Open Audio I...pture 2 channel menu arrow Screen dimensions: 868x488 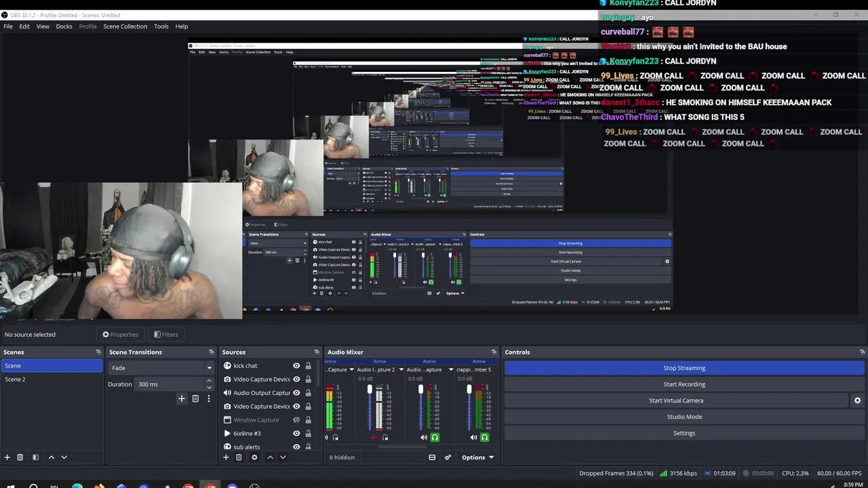click(401, 370)
